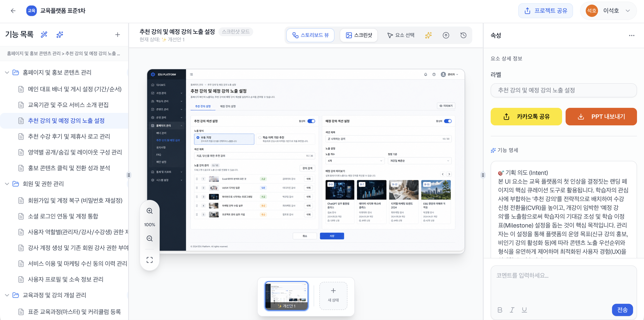Open the 이석호 user dropdown
Image resolution: width=644 pixels, height=320 pixels.
(x=608, y=11)
